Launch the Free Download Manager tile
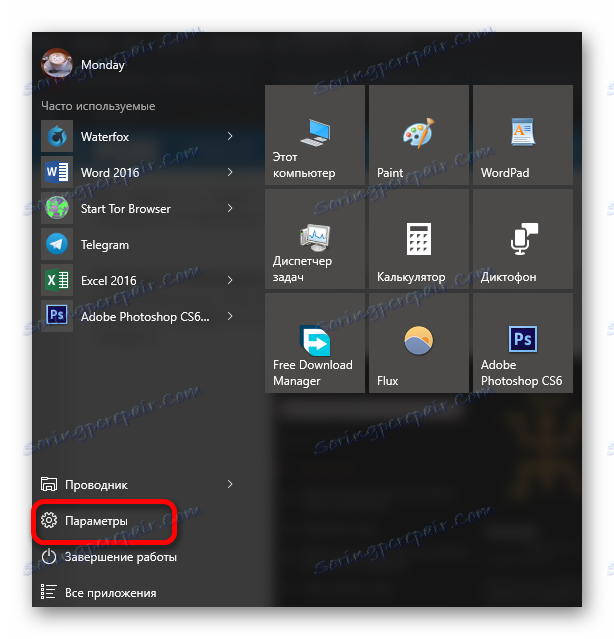The image size is (614, 639). click(315, 343)
